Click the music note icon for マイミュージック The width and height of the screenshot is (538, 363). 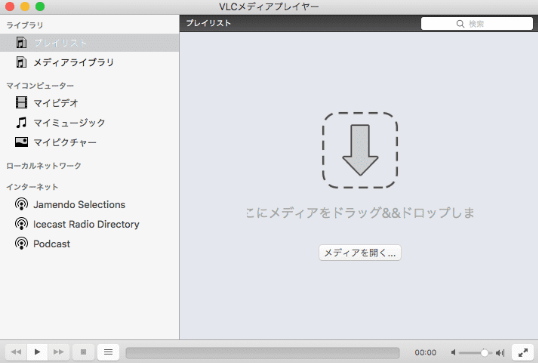[21, 122]
